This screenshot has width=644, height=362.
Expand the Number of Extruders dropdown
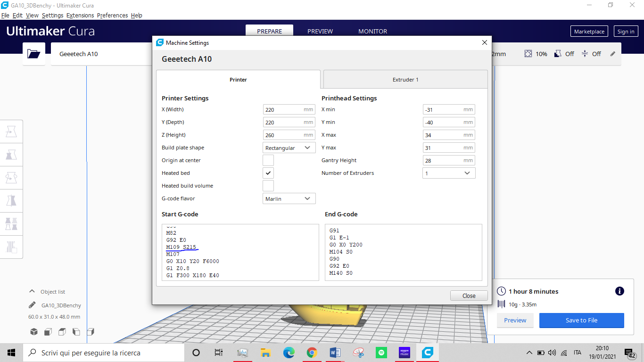(x=448, y=173)
